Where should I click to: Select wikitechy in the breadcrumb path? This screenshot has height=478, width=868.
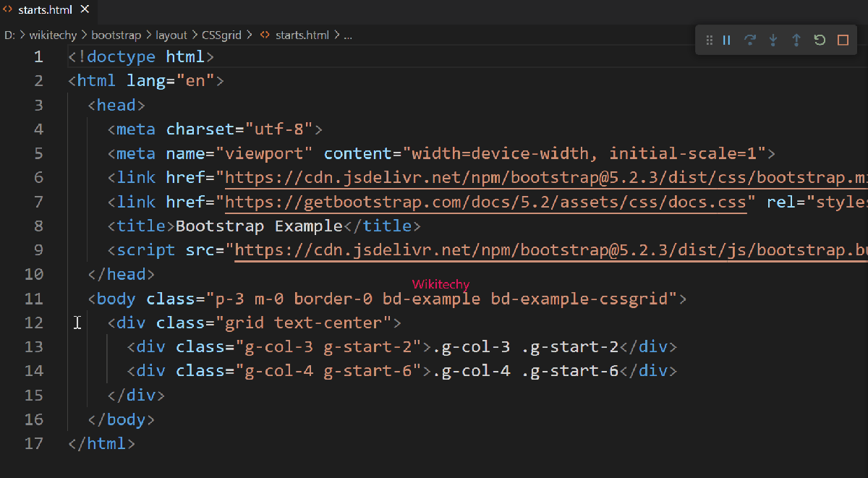54,34
